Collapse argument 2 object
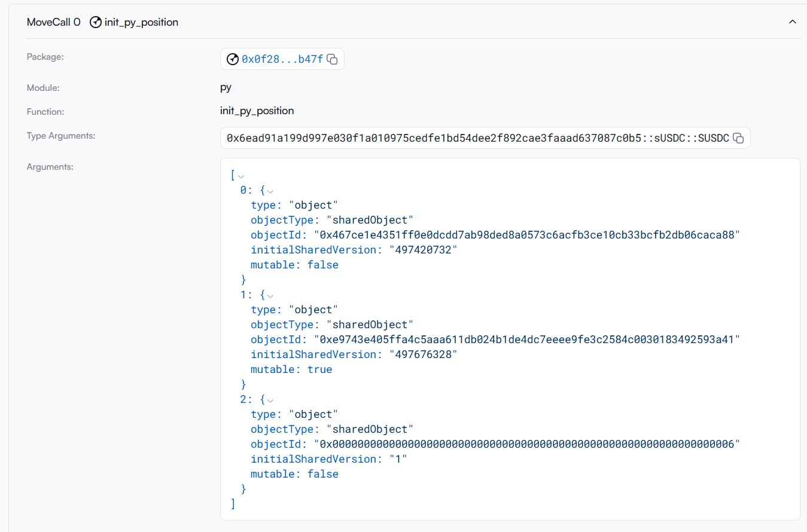This screenshot has height=532, width=807. (270, 400)
